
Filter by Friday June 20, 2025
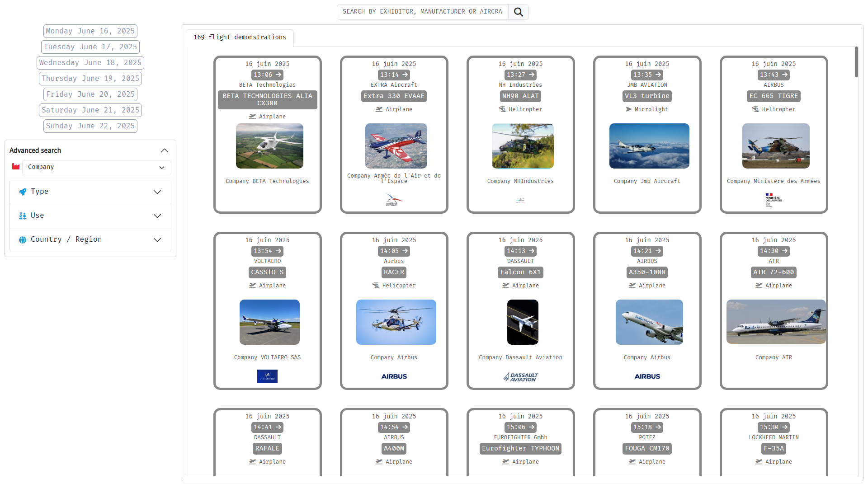pyautogui.click(x=90, y=94)
